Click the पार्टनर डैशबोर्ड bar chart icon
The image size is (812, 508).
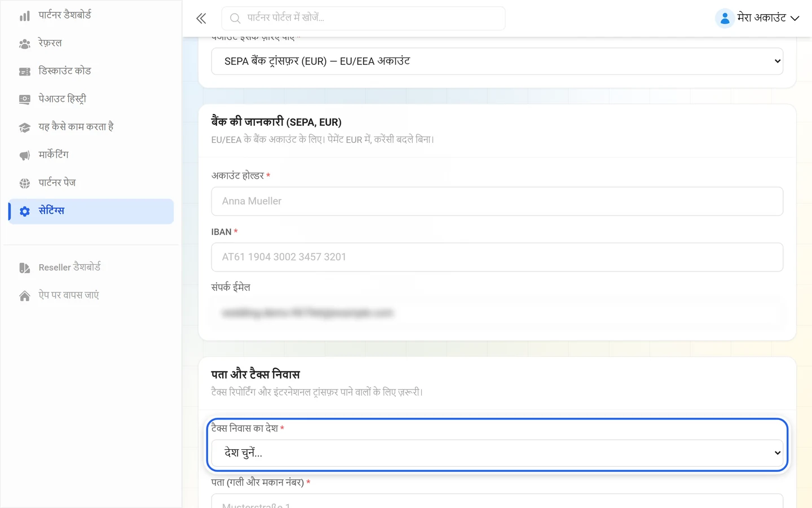[25, 16]
